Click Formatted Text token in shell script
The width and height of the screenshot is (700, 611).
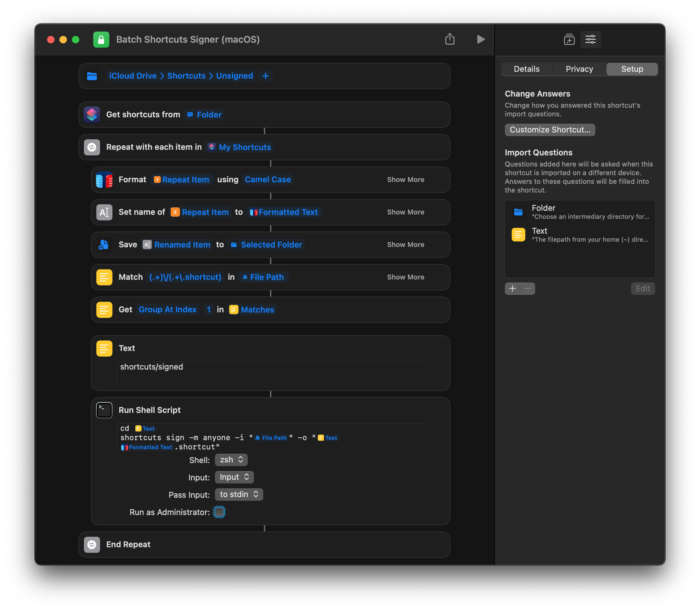click(x=147, y=447)
